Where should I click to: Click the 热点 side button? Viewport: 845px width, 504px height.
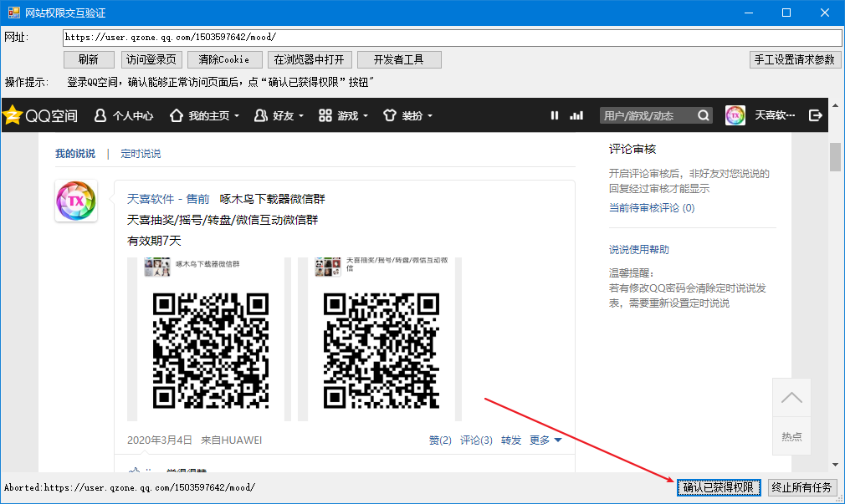coord(791,436)
